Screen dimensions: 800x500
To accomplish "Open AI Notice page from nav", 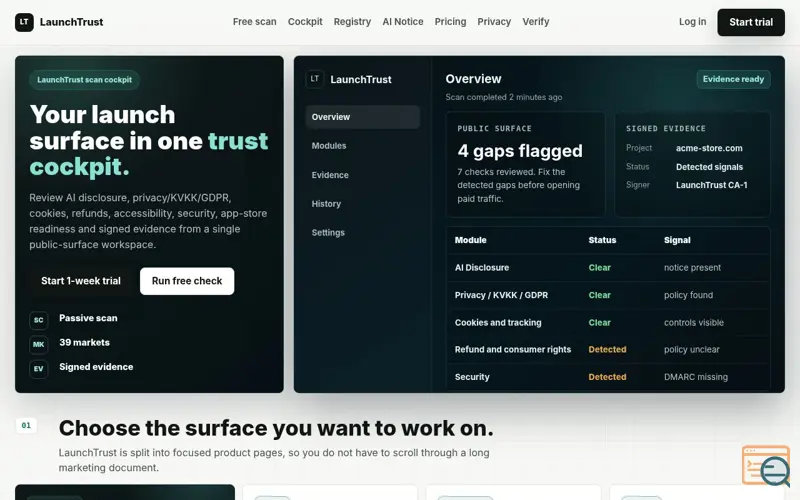I will click(x=403, y=22).
